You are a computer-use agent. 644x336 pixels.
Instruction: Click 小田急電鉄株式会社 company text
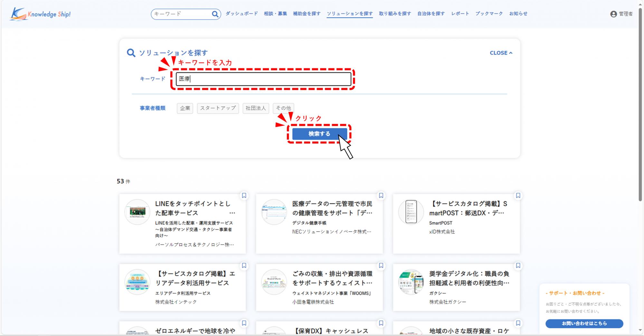tap(313, 302)
